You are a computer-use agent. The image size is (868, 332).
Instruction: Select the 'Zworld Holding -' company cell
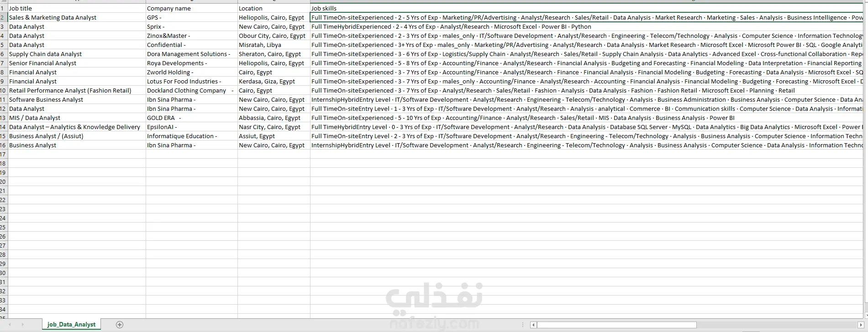[x=192, y=72]
